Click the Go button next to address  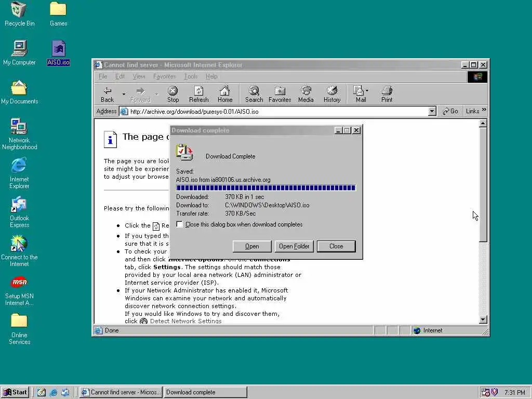click(x=450, y=111)
